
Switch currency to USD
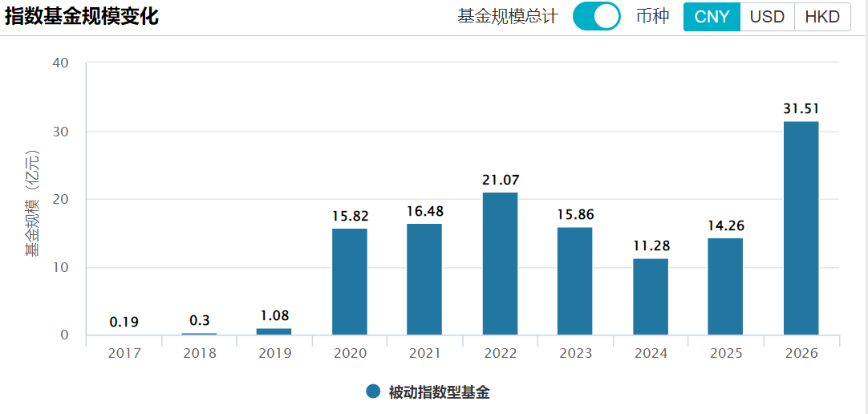point(767,17)
